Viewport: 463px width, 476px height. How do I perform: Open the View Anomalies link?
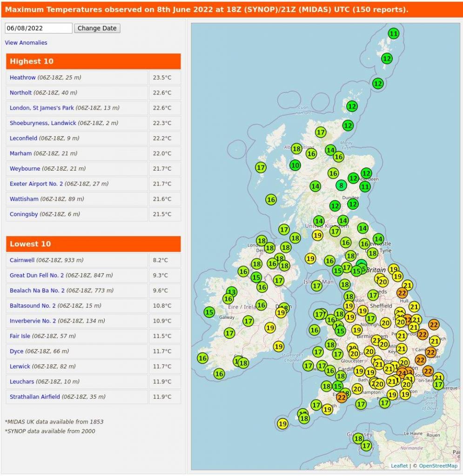click(x=26, y=43)
